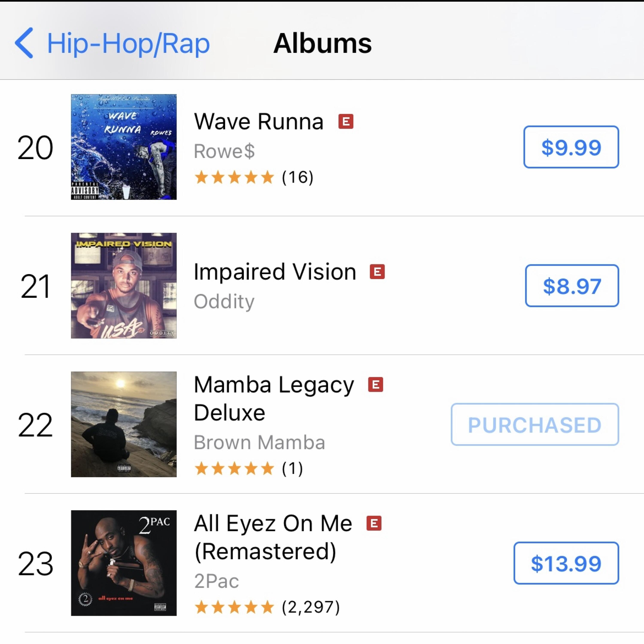Select the Impaired Vision album title
The width and height of the screenshot is (644, 644).
(x=275, y=272)
